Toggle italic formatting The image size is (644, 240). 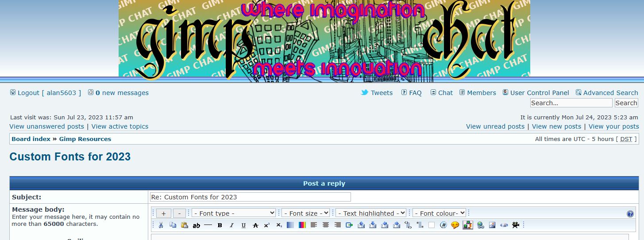[x=231, y=225]
